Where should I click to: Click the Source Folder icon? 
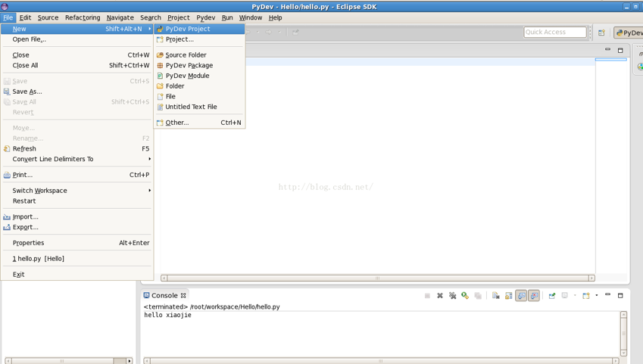coord(160,55)
